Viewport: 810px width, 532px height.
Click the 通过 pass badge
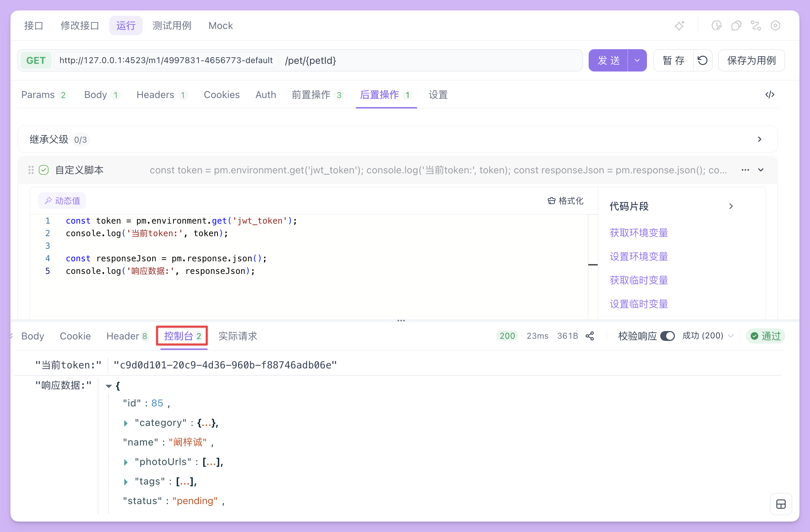pos(766,336)
